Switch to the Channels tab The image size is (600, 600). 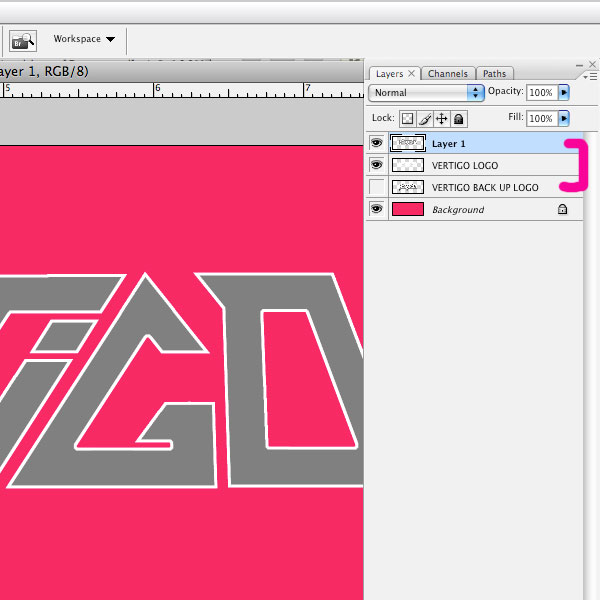447,74
